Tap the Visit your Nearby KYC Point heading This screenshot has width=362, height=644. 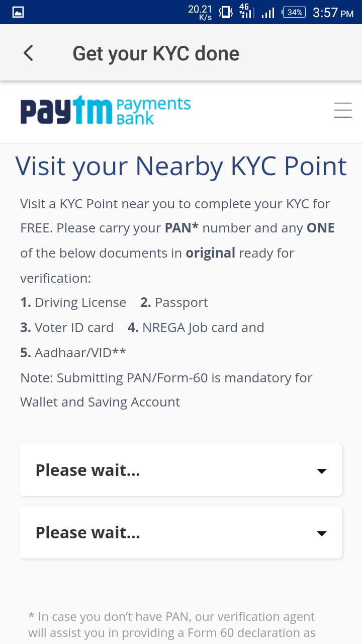click(181, 166)
